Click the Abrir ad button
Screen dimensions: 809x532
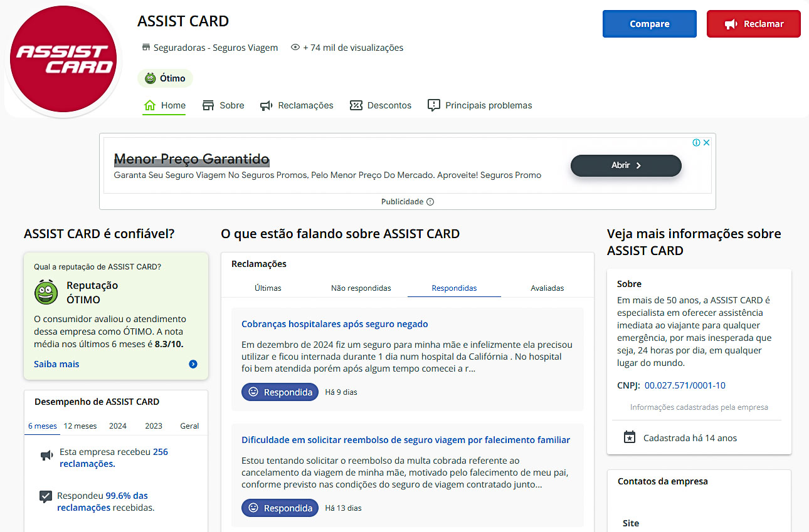pyautogui.click(x=626, y=165)
